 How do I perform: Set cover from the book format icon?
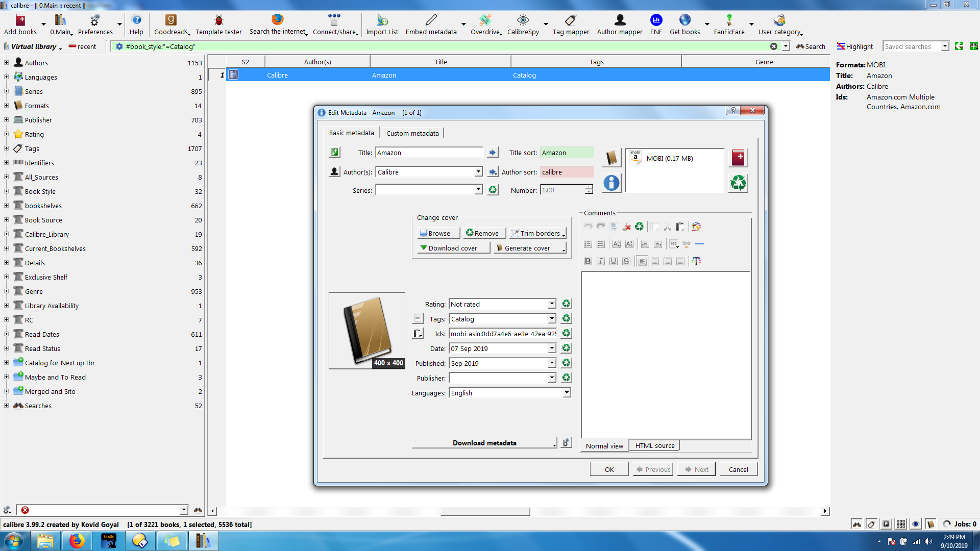[x=611, y=158]
